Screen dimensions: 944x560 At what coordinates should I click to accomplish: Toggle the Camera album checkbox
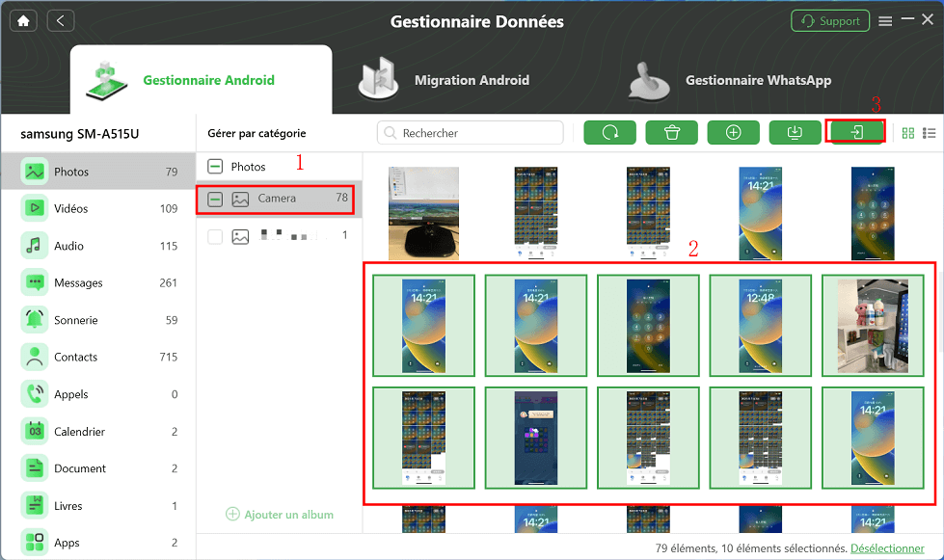[215, 200]
